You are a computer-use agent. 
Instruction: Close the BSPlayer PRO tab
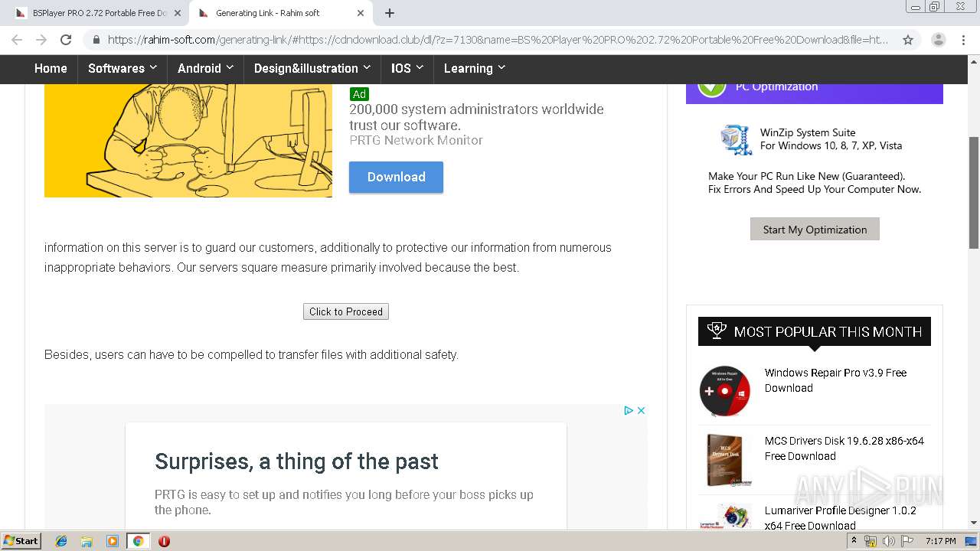[x=178, y=13]
